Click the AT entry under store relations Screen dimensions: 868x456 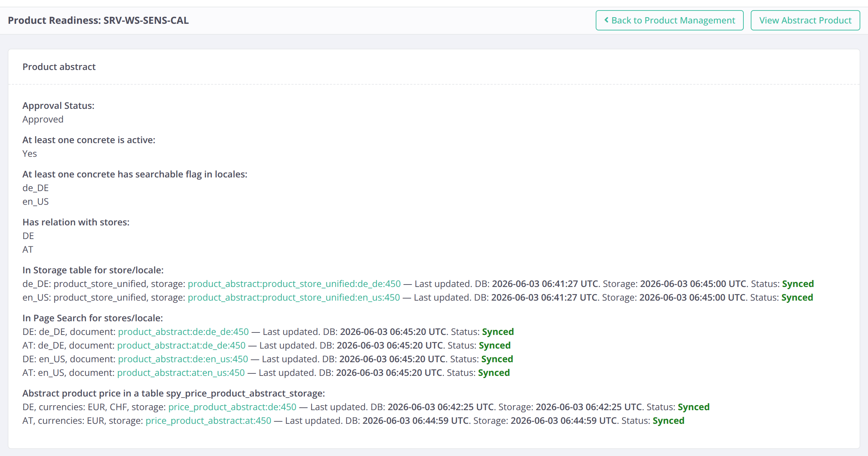pyautogui.click(x=28, y=249)
